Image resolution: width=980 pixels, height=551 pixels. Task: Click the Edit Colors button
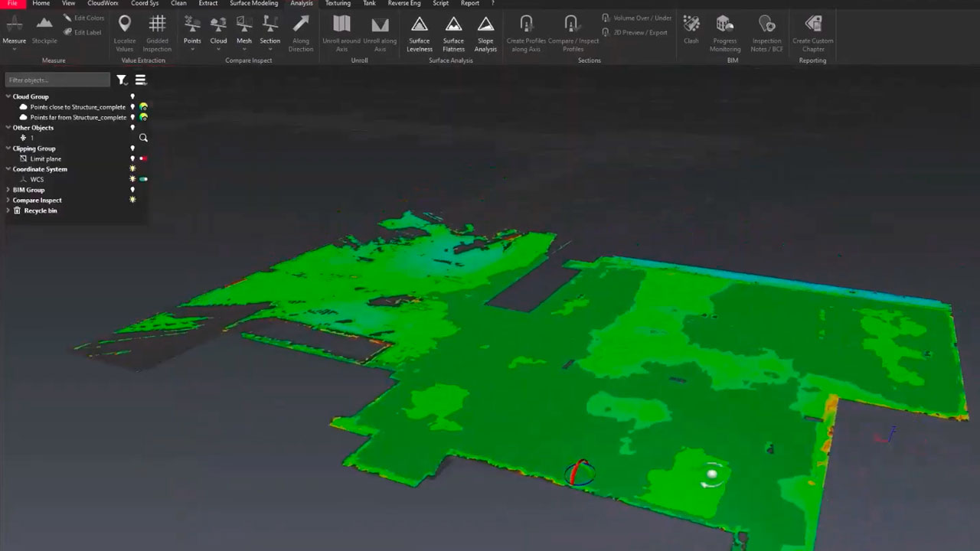pos(83,18)
